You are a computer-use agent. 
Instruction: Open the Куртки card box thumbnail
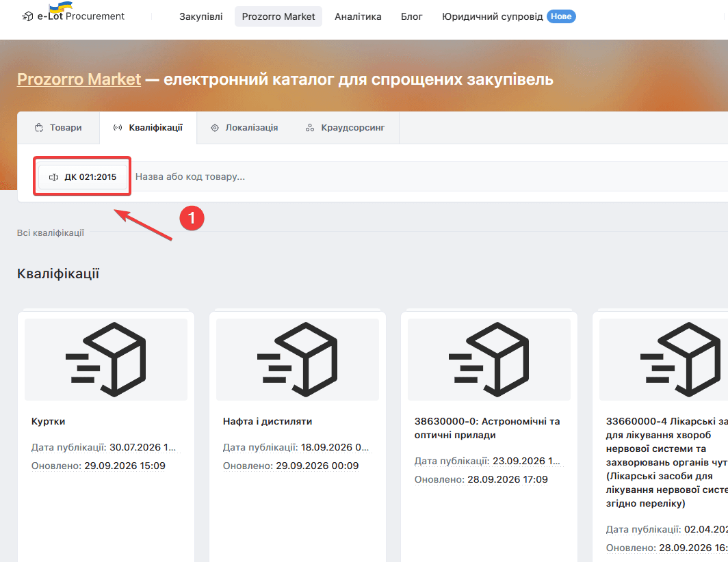coord(106,359)
